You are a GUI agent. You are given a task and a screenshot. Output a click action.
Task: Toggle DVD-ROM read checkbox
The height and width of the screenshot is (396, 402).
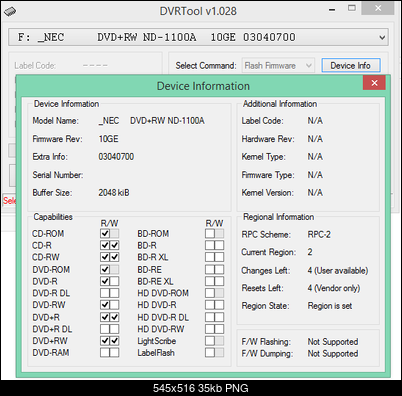pyautogui.click(x=105, y=269)
